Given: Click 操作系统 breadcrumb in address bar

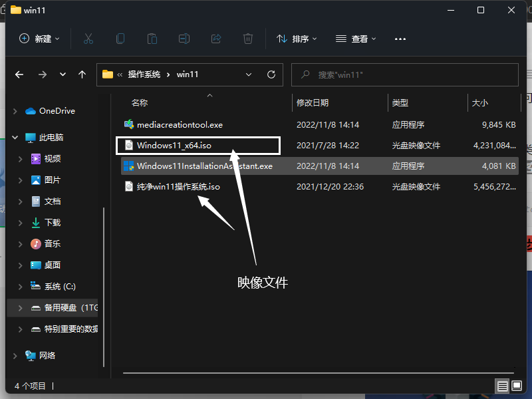Looking at the screenshot, I should click(144, 74).
